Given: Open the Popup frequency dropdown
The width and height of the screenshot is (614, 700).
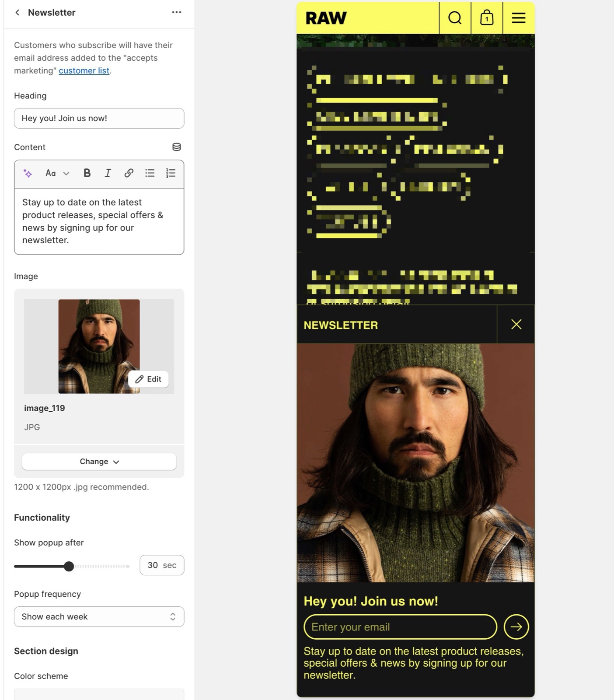Looking at the screenshot, I should 99,617.
